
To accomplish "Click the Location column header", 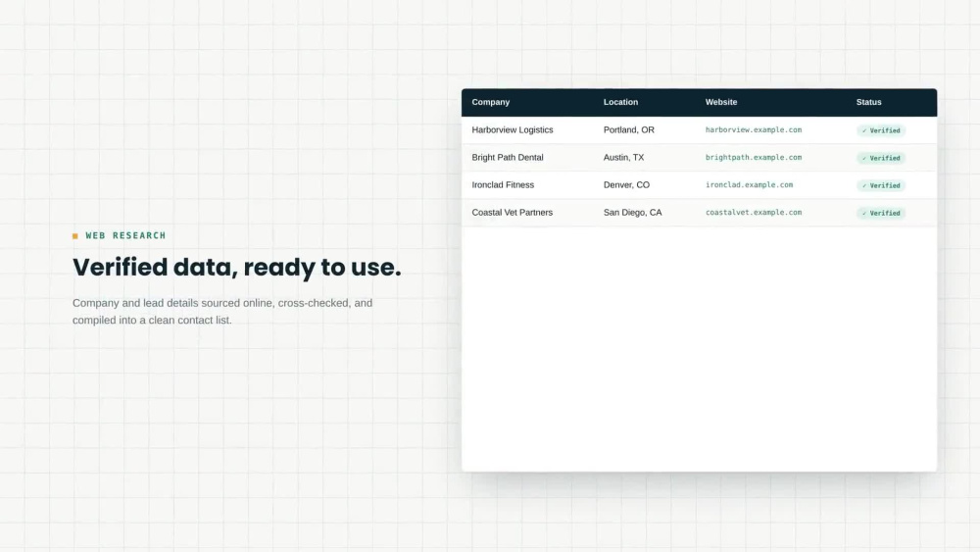I will tap(620, 102).
